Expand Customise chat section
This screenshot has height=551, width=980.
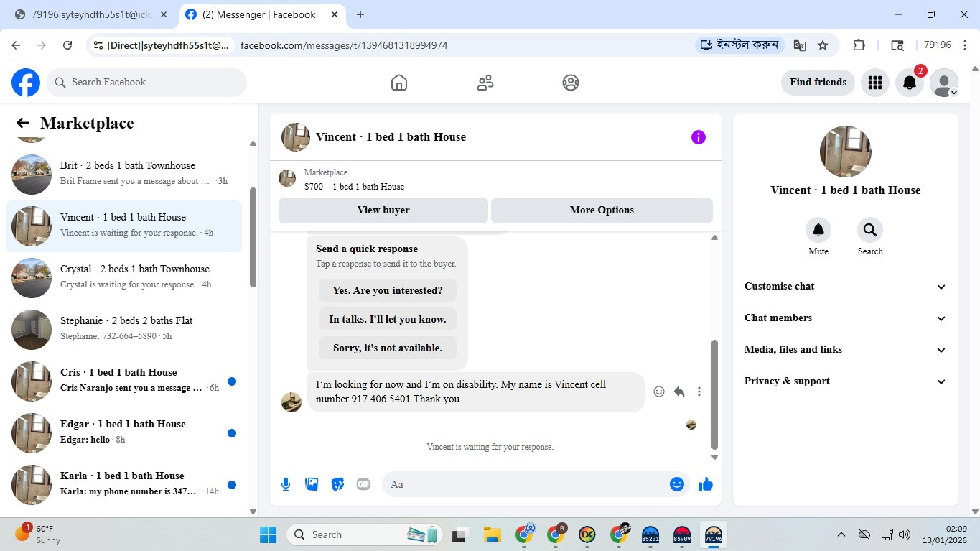click(846, 287)
